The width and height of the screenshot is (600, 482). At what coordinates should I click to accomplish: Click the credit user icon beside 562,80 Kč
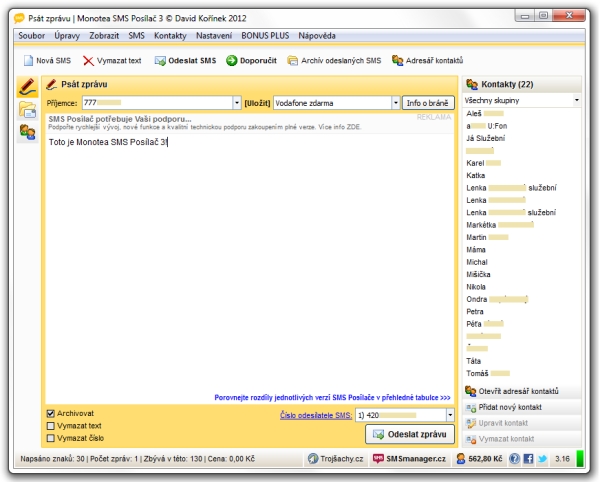[x=461, y=458]
